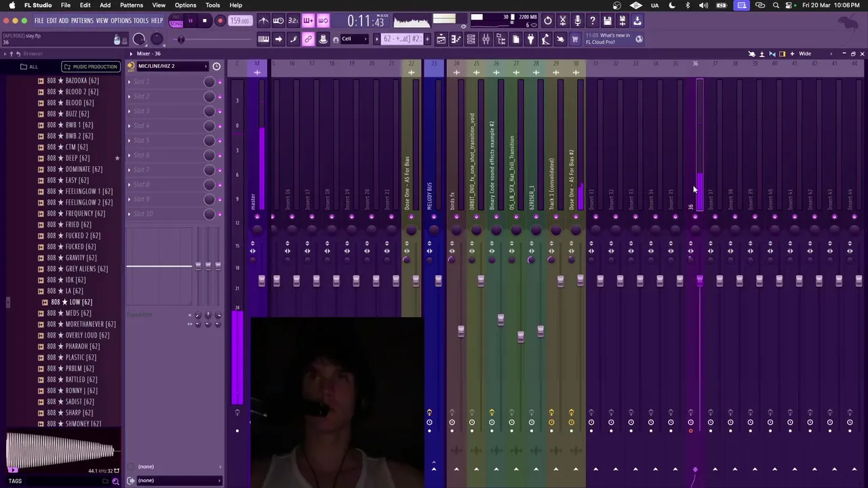
Task: Click the metronome icon in toolbar
Action: (x=263, y=21)
